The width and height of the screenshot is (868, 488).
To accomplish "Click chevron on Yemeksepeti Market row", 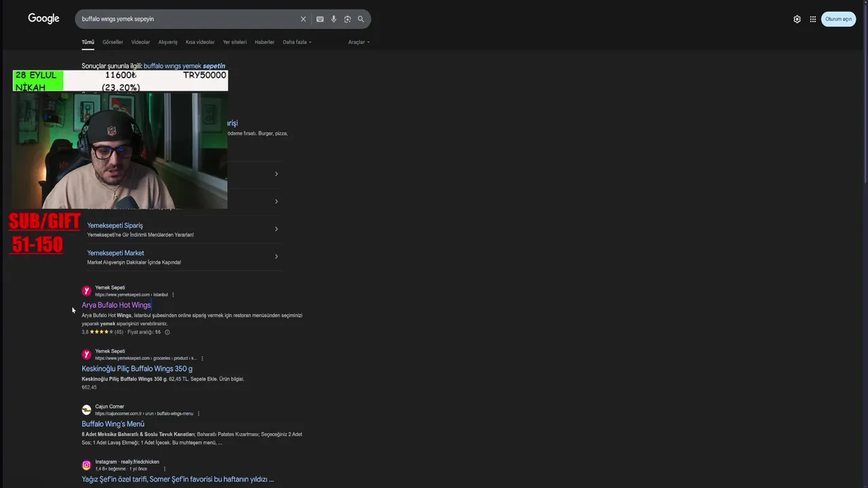I will coord(276,256).
